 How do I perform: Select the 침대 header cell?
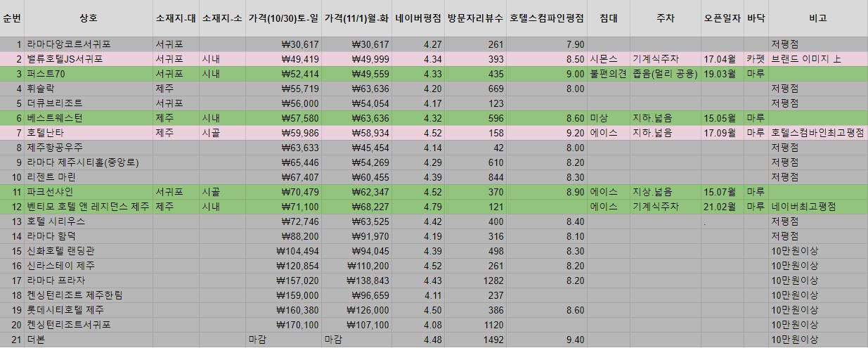(609, 18)
